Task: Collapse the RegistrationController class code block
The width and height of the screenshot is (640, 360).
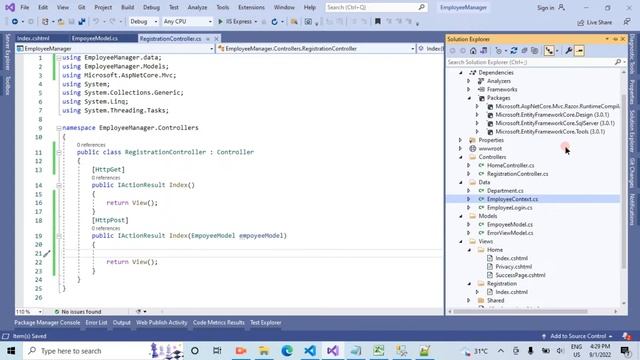Action: click(59, 152)
